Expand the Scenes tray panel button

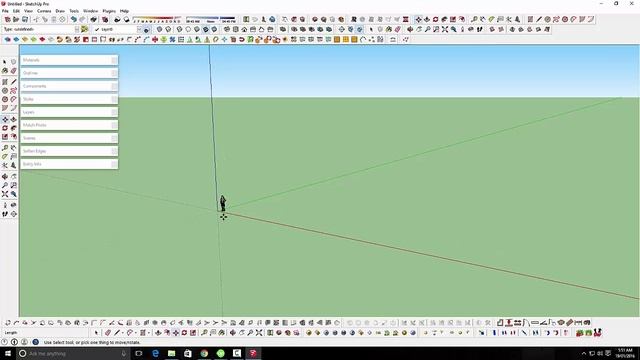[114, 138]
